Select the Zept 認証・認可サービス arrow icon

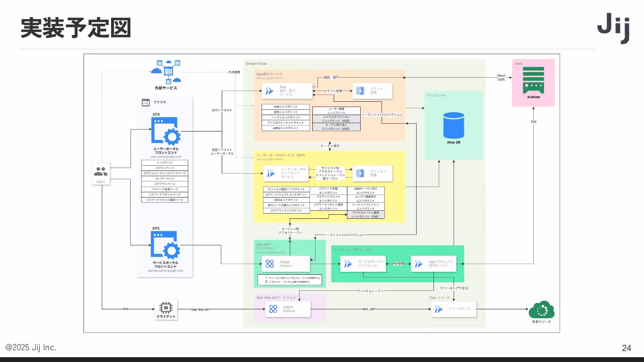(x=269, y=91)
